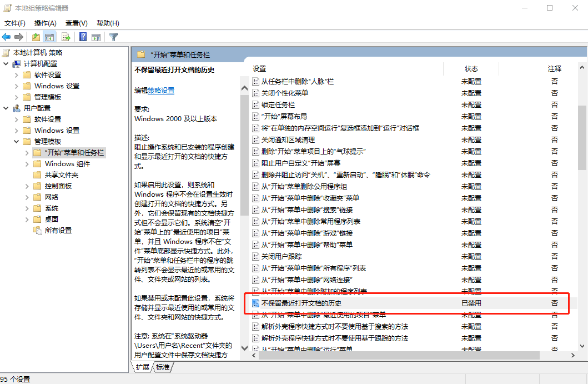Switch to the 标准 tab
Screen dimensions: 588x384
pos(163,367)
